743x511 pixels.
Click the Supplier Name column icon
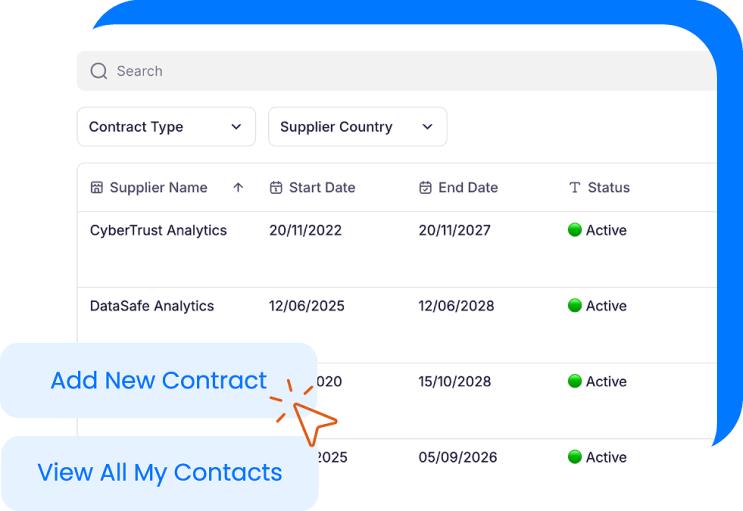tap(97, 187)
